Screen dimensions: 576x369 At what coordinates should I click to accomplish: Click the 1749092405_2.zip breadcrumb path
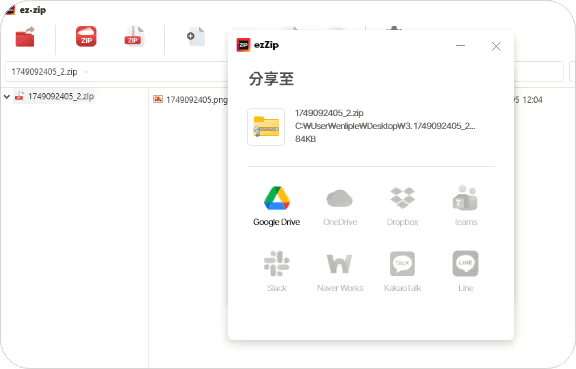(44, 72)
